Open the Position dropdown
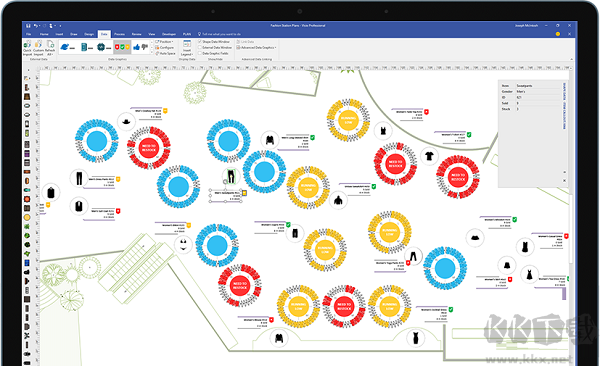This screenshot has width=600, height=366. [165, 41]
